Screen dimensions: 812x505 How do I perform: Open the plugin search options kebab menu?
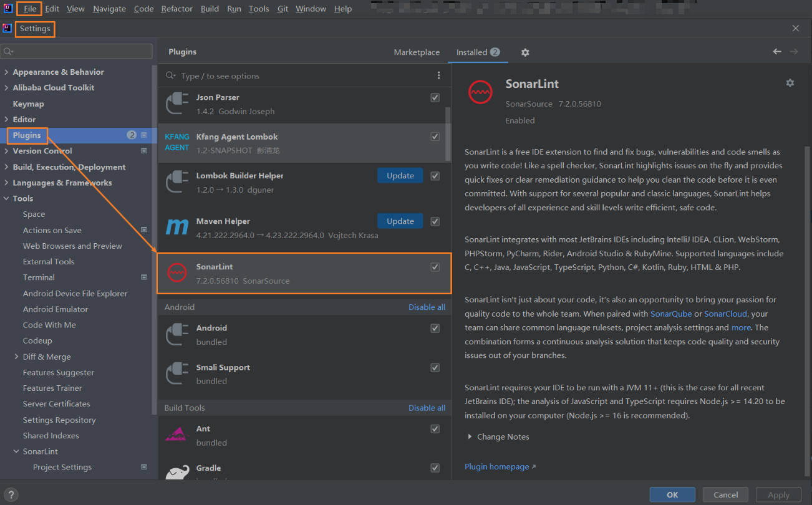pos(438,75)
